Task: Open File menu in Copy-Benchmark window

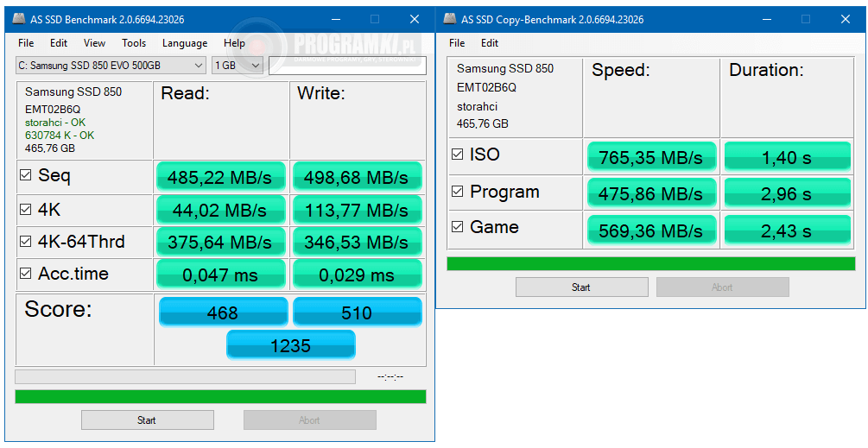Action: pyautogui.click(x=457, y=43)
